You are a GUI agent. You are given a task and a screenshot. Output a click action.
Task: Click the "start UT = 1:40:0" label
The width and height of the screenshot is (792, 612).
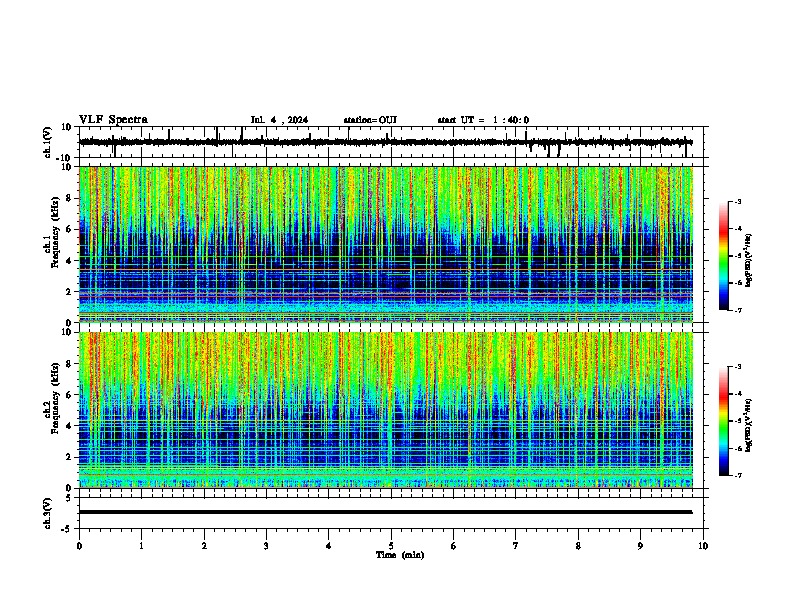pyautogui.click(x=483, y=120)
